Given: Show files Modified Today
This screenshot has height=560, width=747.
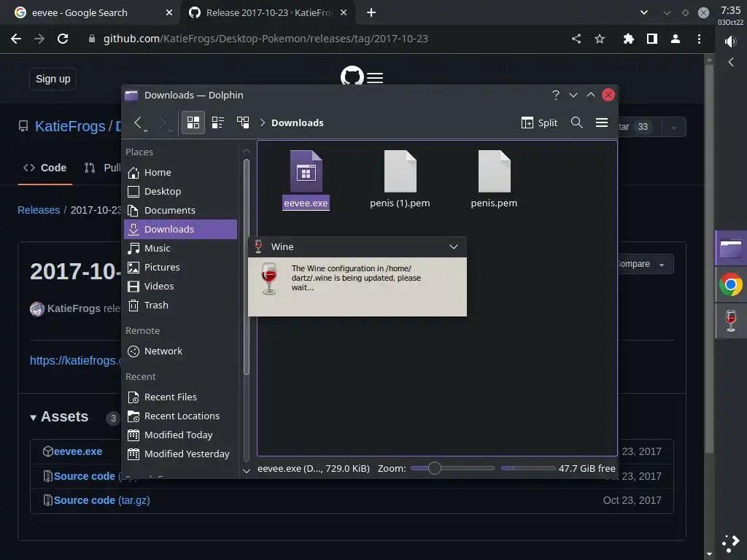Looking at the screenshot, I should [181, 435].
